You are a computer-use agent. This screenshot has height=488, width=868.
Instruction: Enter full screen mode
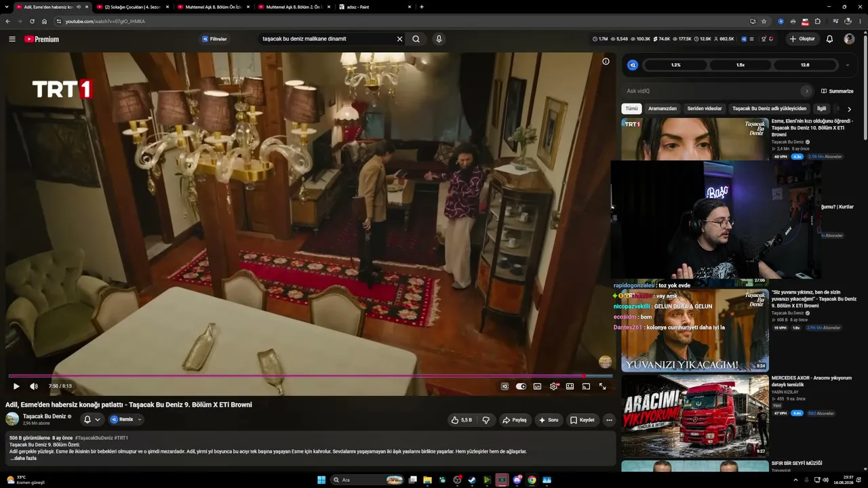pyautogui.click(x=602, y=386)
